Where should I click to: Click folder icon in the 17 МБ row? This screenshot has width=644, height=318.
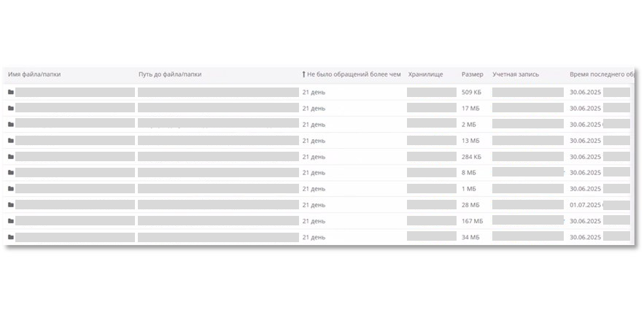click(11, 109)
